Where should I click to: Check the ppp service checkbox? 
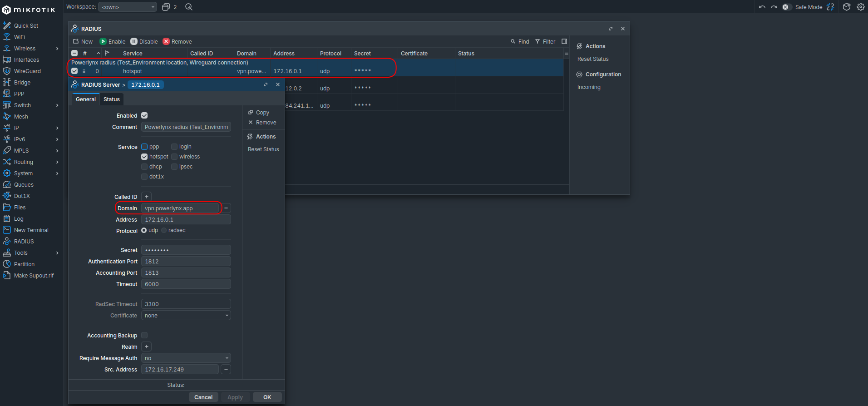[144, 147]
